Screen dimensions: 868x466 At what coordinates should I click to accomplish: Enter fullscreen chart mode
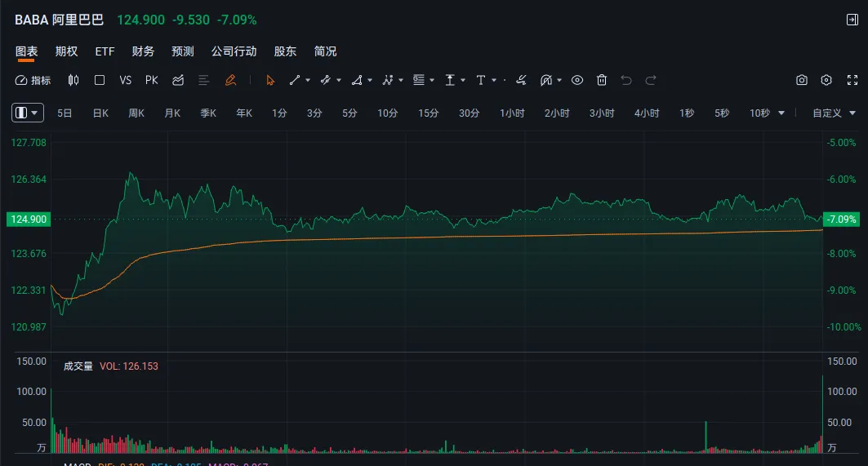point(852,80)
